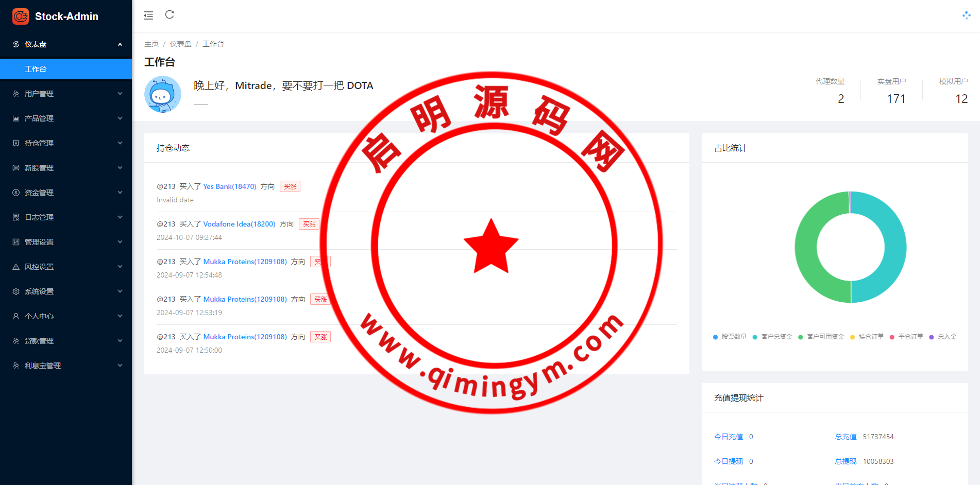The height and width of the screenshot is (485, 980).
Task: Click the 系统设置 gear icon
Action: coord(16,291)
